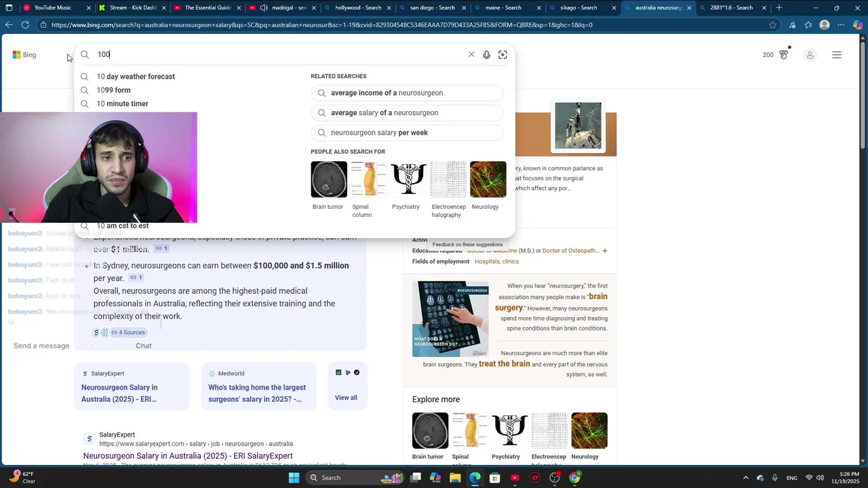Clear the search box with the X icon
868x488 pixels.
tap(471, 54)
